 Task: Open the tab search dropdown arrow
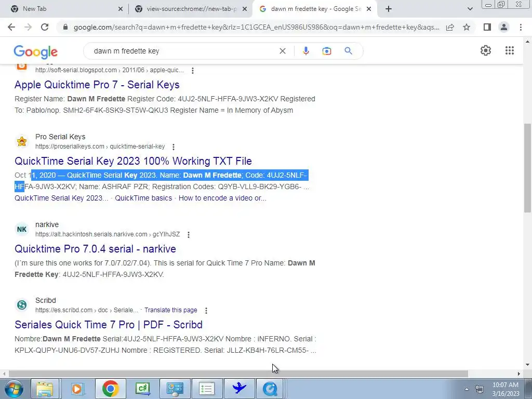(470, 9)
